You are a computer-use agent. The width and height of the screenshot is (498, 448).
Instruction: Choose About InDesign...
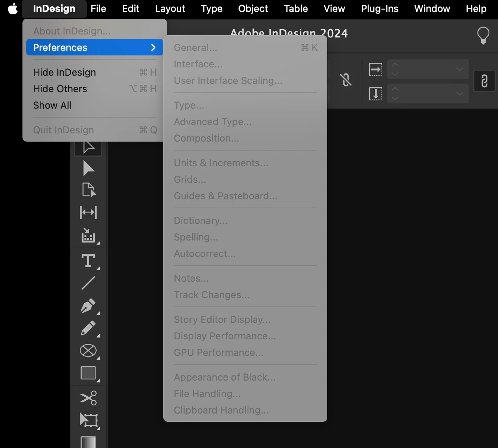pyautogui.click(x=95, y=31)
